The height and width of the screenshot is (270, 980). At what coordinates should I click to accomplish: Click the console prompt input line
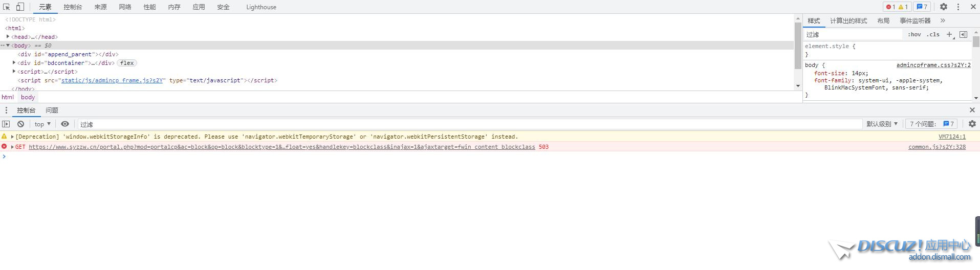[491, 156]
